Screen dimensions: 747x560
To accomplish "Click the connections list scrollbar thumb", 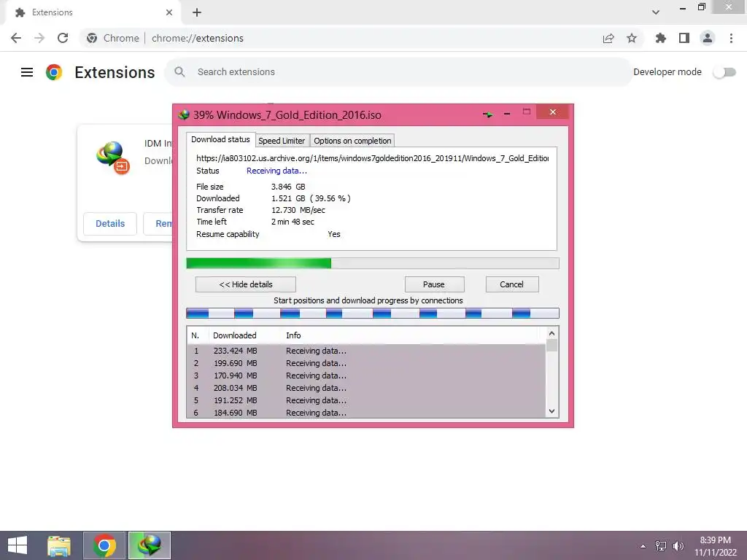I will point(551,345).
